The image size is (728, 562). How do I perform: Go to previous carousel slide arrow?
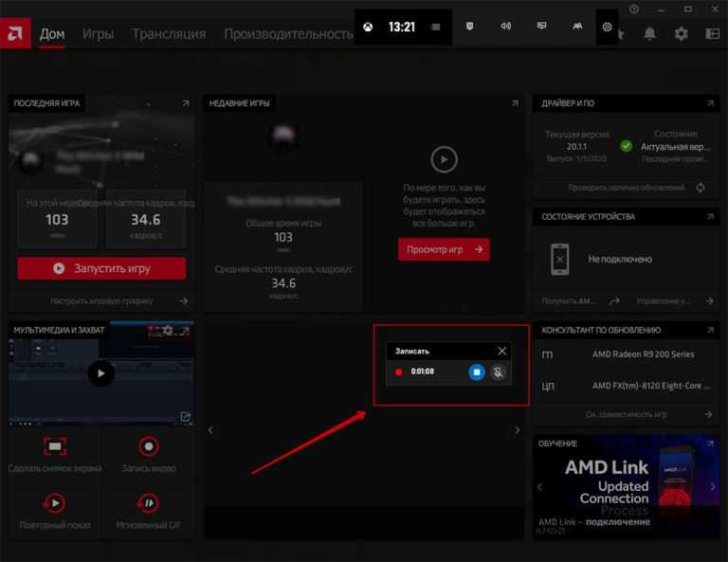point(210,430)
